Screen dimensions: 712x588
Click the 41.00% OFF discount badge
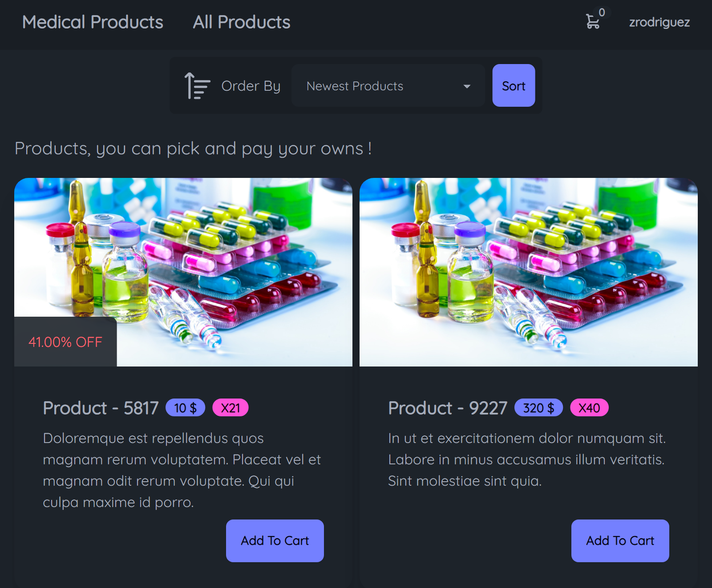coord(65,342)
